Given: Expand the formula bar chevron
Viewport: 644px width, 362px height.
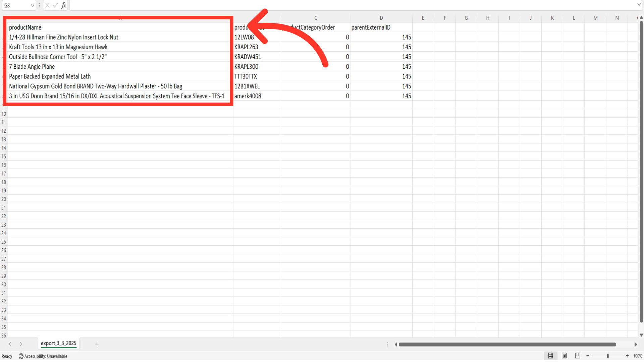Looking at the screenshot, I should click(639, 5).
